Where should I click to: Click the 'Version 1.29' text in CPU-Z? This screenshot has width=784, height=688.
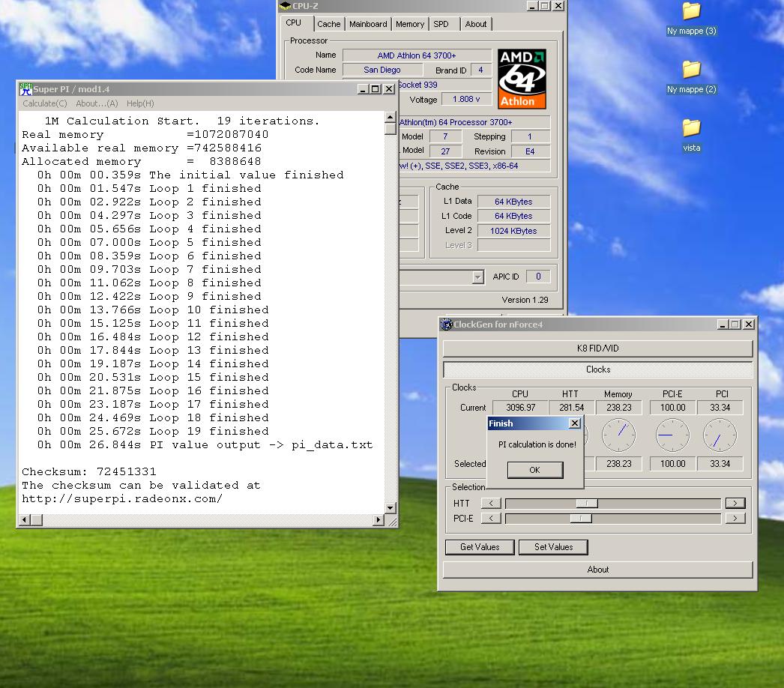tap(525, 300)
